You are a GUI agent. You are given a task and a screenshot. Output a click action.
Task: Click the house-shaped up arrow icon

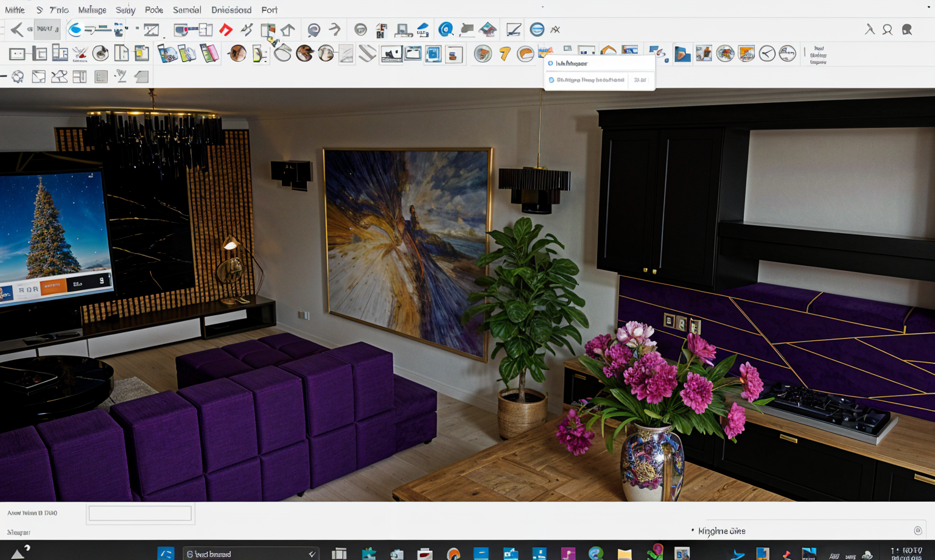pyautogui.click(x=288, y=30)
